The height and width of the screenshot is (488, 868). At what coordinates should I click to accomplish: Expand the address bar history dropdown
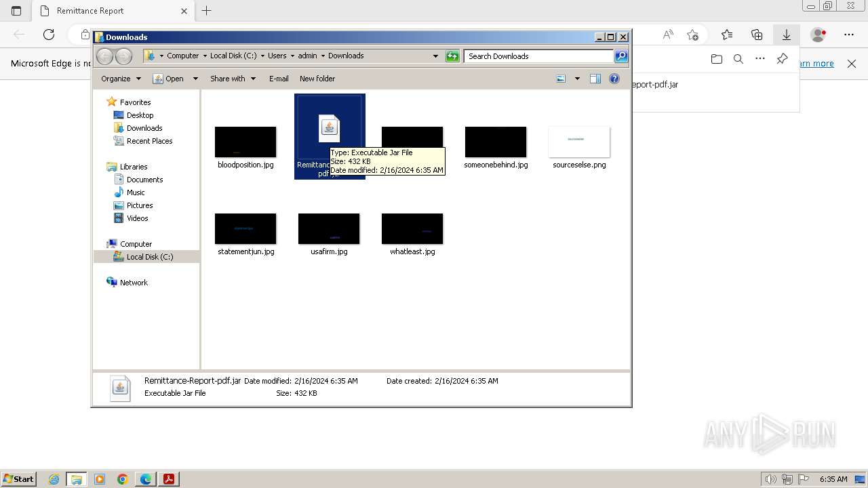pos(435,56)
